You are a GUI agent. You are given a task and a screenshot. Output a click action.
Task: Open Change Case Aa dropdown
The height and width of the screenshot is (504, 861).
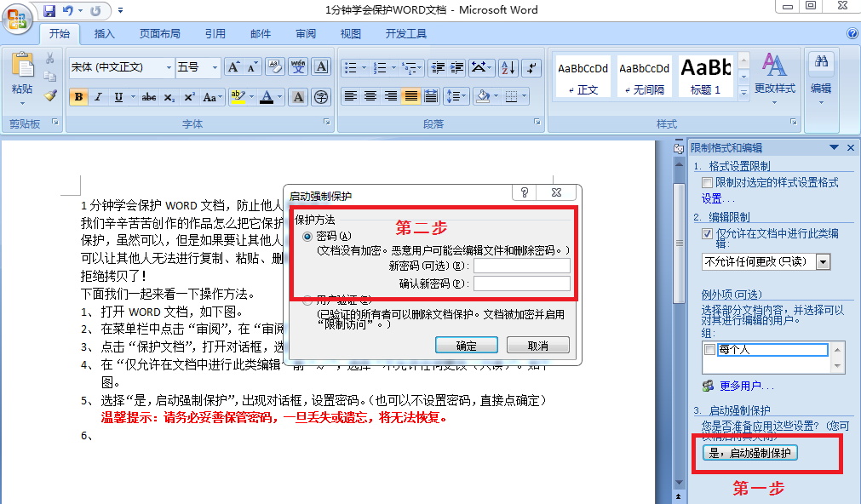(212, 97)
